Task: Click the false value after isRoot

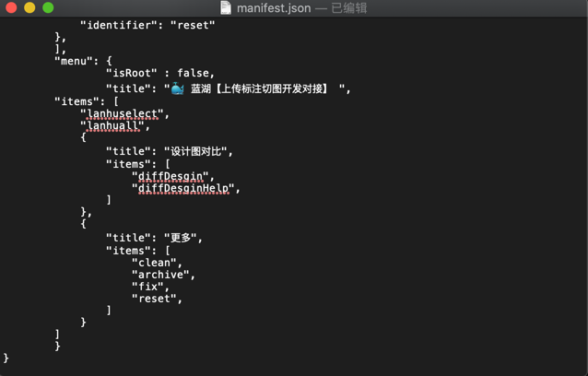Action: click(195, 74)
